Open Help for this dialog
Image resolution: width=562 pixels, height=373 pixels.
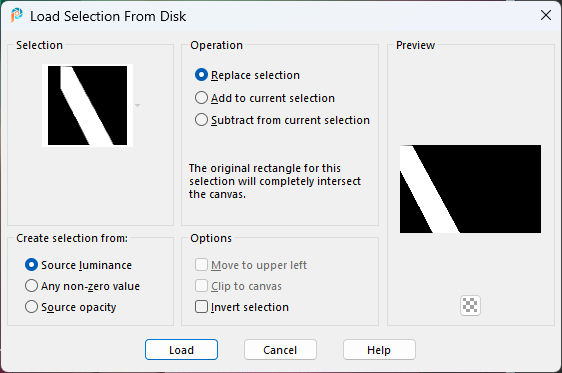point(379,350)
